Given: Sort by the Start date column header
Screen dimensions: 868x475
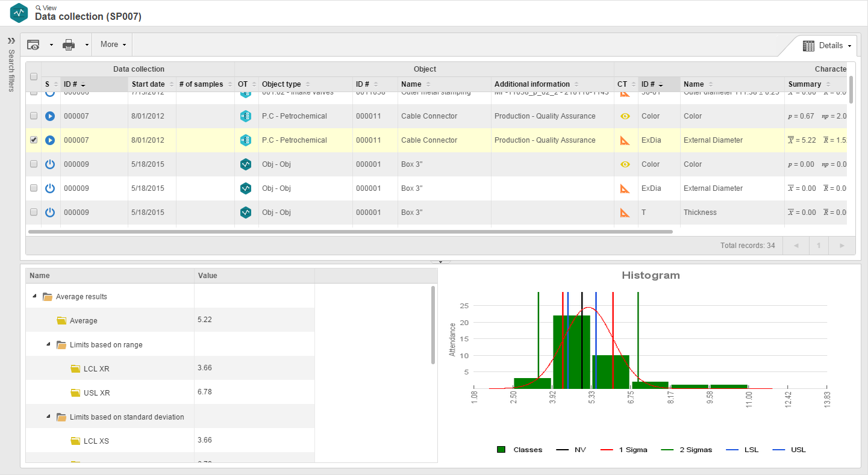Looking at the screenshot, I should tap(148, 84).
